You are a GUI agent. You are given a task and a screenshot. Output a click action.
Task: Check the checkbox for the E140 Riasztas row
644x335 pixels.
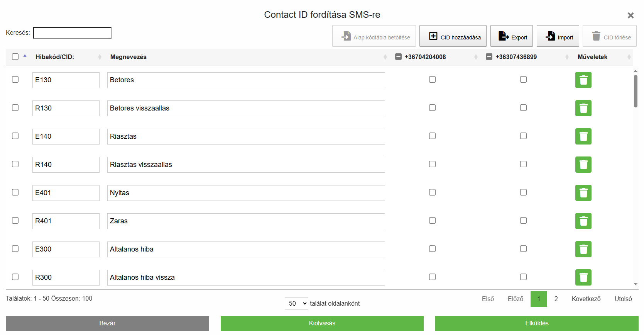(15, 136)
